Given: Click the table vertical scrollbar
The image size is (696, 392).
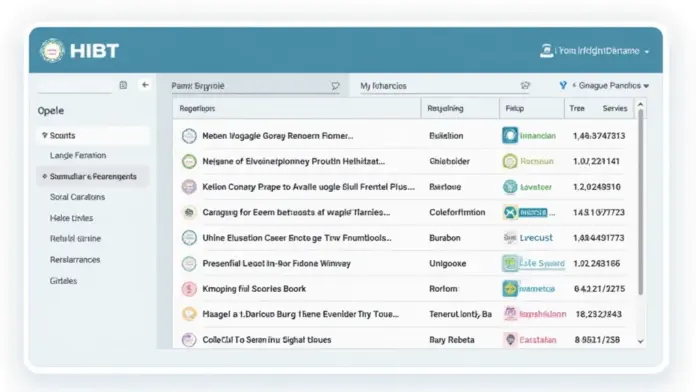Looking at the screenshot, I should coord(641,202).
